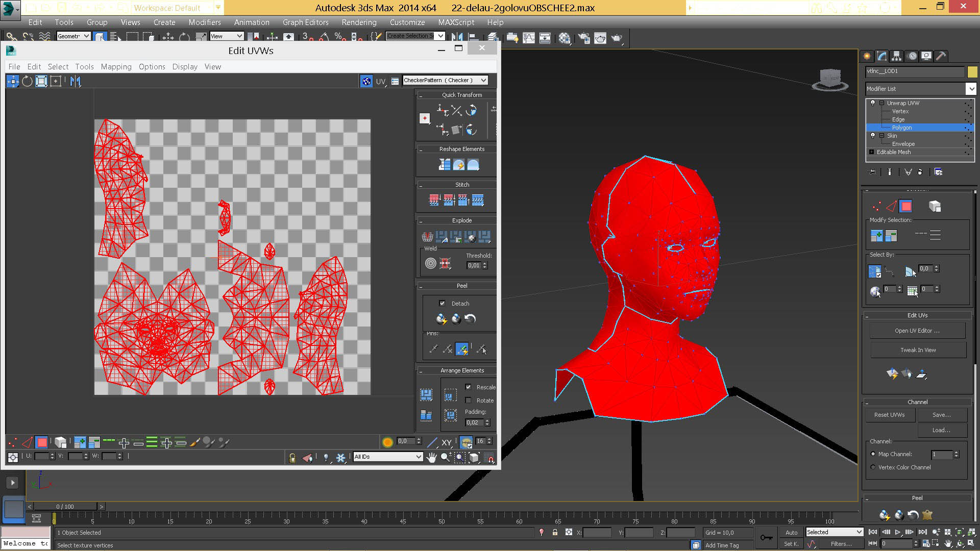
Task: Click the Lock Selection padlock in the UV editor
Action: (x=292, y=458)
